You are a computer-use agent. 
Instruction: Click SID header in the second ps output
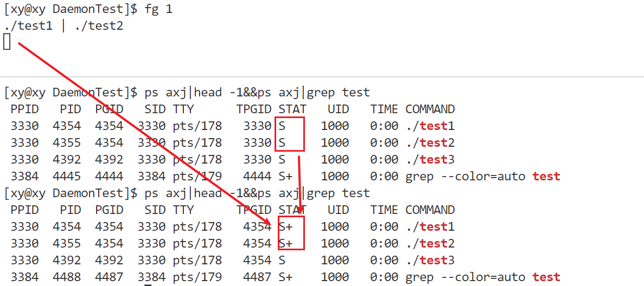coord(155,210)
